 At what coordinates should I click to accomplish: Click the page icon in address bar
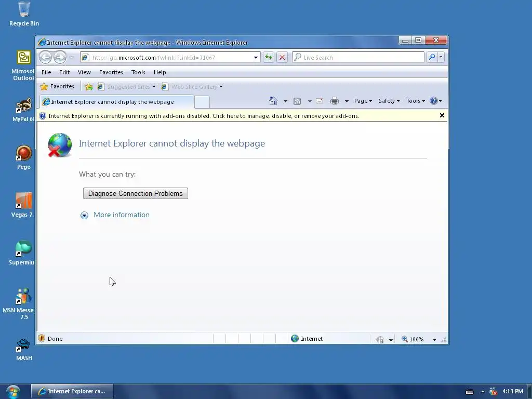click(x=85, y=57)
